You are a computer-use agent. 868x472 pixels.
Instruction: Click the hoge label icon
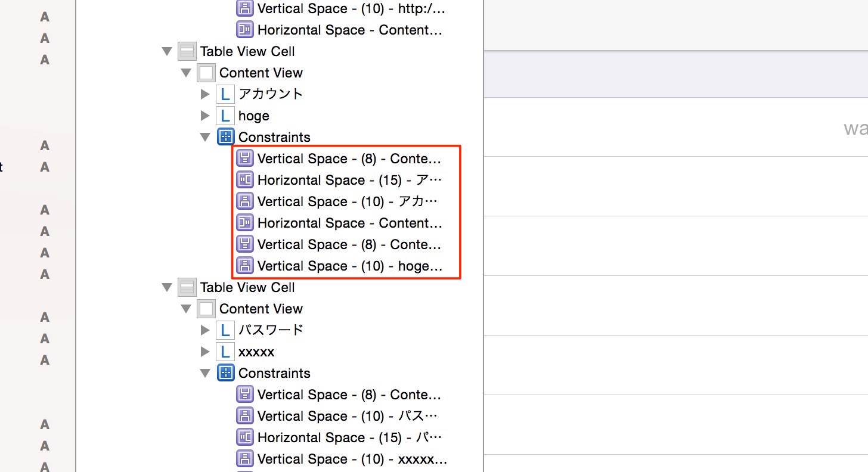pos(225,116)
